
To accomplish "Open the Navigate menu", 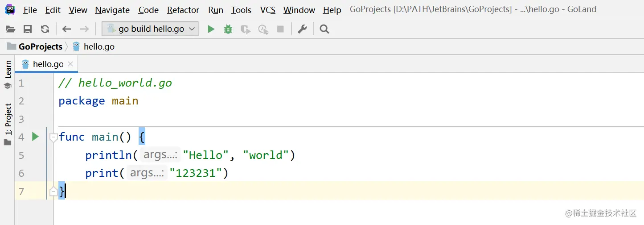I will (x=112, y=10).
